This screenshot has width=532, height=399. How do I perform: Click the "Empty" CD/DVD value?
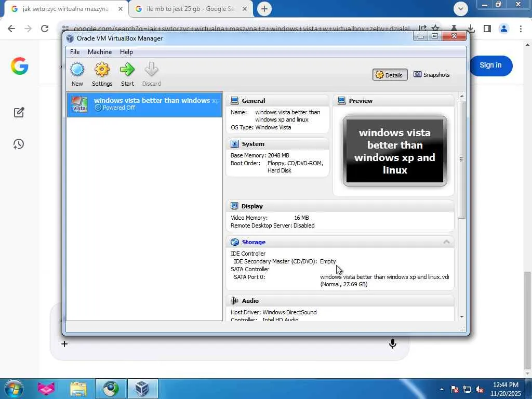[x=328, y=261]
